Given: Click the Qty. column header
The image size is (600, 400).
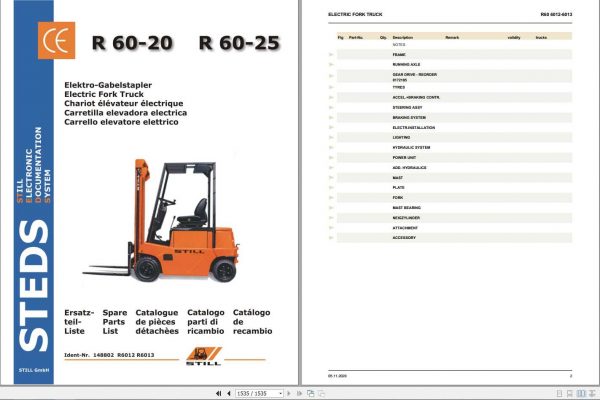Looking at the screenshot, I should click(x=383, y=38).
